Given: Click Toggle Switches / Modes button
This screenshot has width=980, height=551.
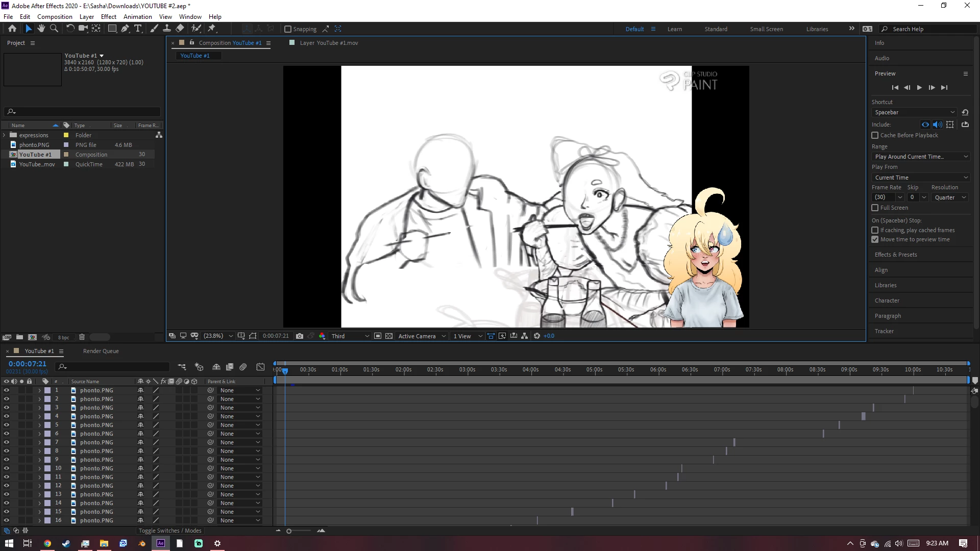Looking at the screenshot, I should (x=170, y=531).
